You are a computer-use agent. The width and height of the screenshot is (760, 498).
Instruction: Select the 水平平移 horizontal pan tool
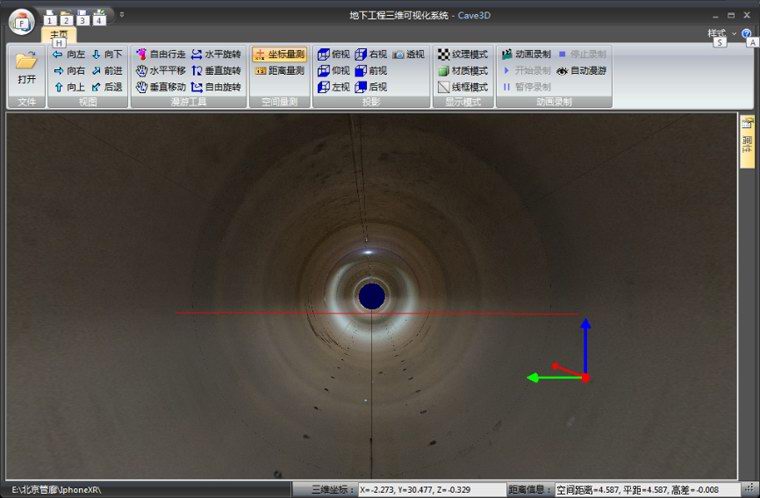pyautogui.click(x=161, y=71)
